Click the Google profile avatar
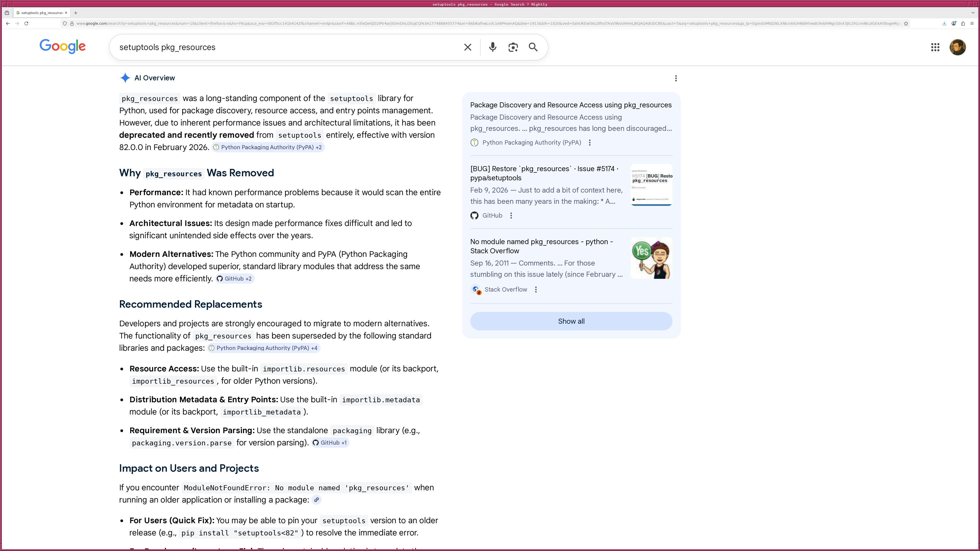The image size is (980, 551). 958,47
